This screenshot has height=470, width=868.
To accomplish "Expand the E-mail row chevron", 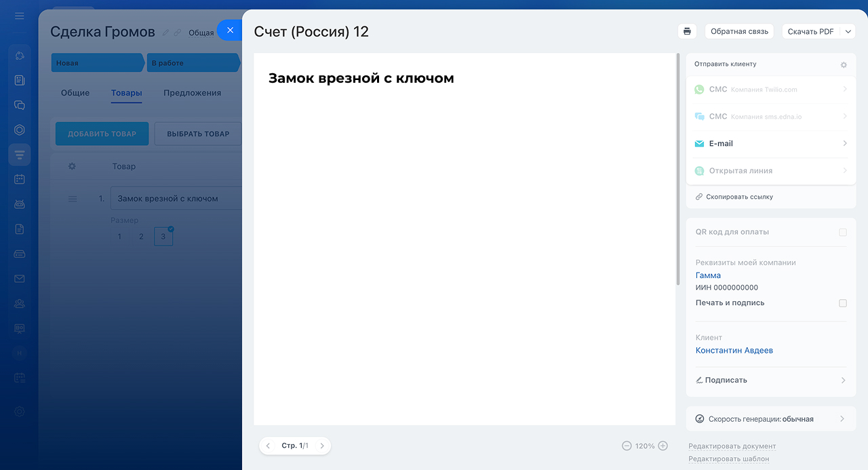I will click(x=844, y=144).
